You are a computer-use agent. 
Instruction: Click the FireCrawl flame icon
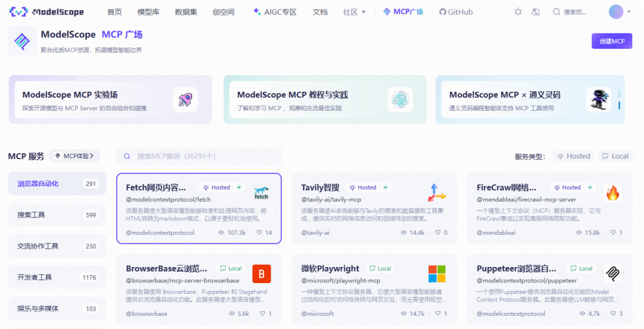coord(612,193)
